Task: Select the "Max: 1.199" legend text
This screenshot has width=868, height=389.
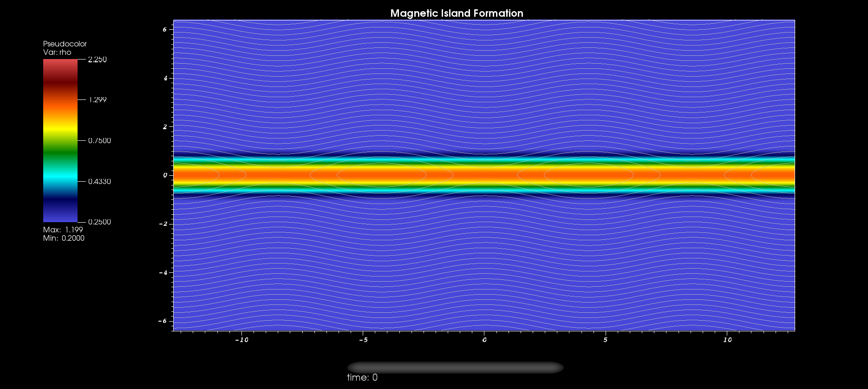Action: point(63,230)
